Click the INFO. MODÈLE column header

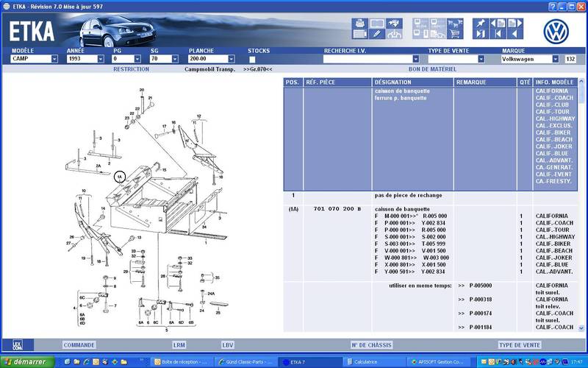click(x=555, y=82)
